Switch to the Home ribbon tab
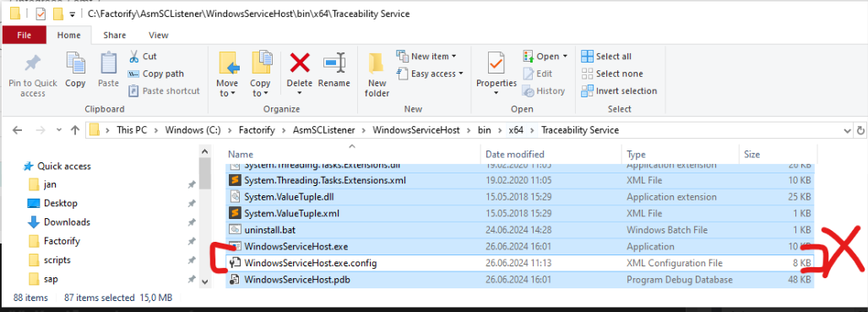This screenshot has width=868, height=312. pos(69,35)
